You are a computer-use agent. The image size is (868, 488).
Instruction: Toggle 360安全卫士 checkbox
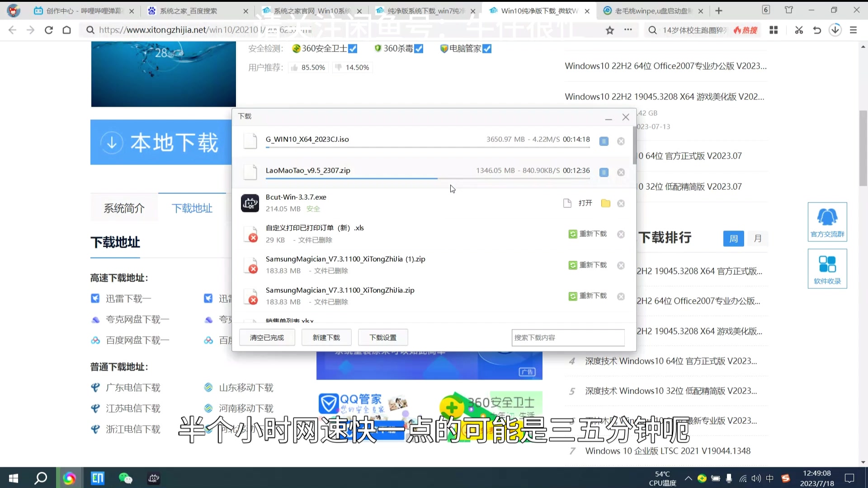click(353, 48)
